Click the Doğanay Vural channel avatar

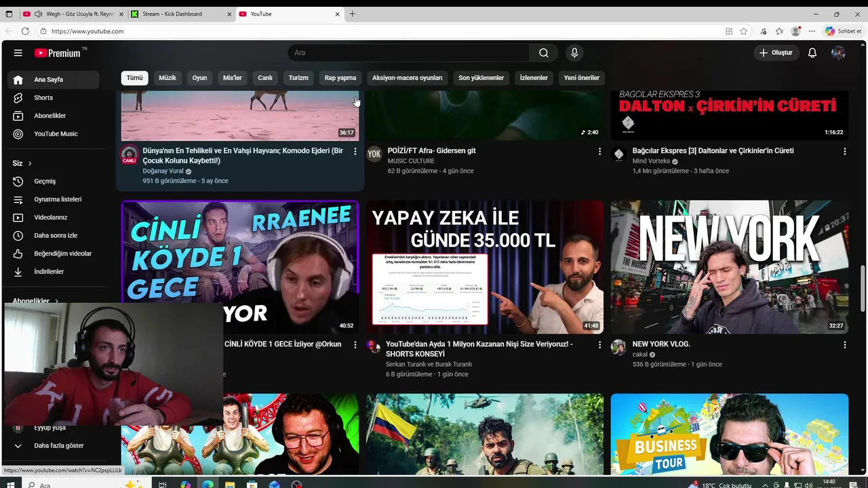point(130,155)
